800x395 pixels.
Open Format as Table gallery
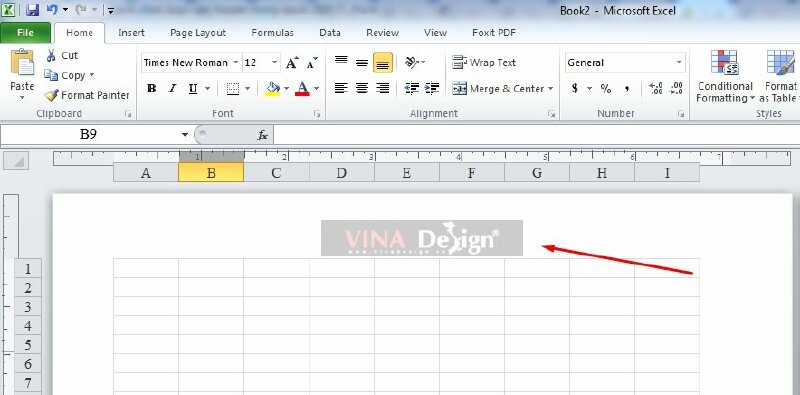tap(779, 77)
